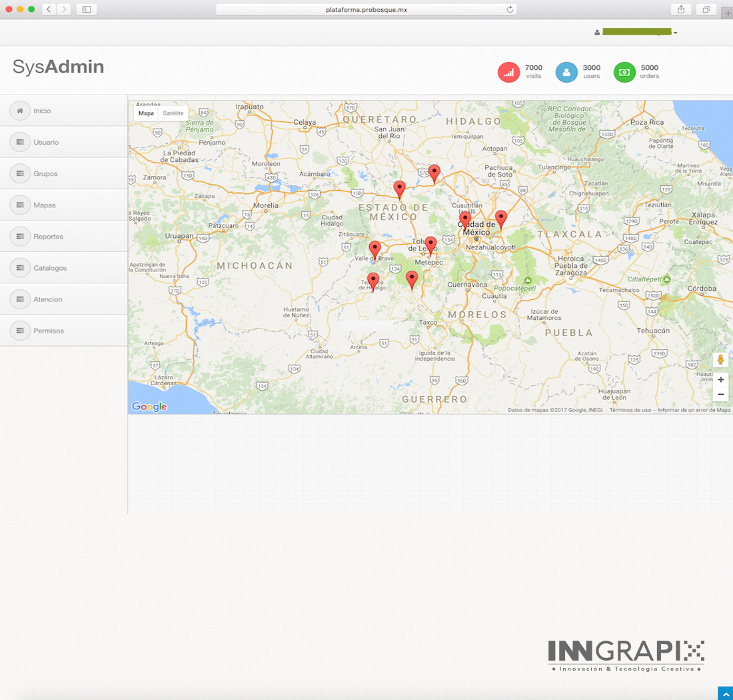The width and height of the screenshot is (733, 700).
Task: Zoom in on the map
Action: coord(720,379)
